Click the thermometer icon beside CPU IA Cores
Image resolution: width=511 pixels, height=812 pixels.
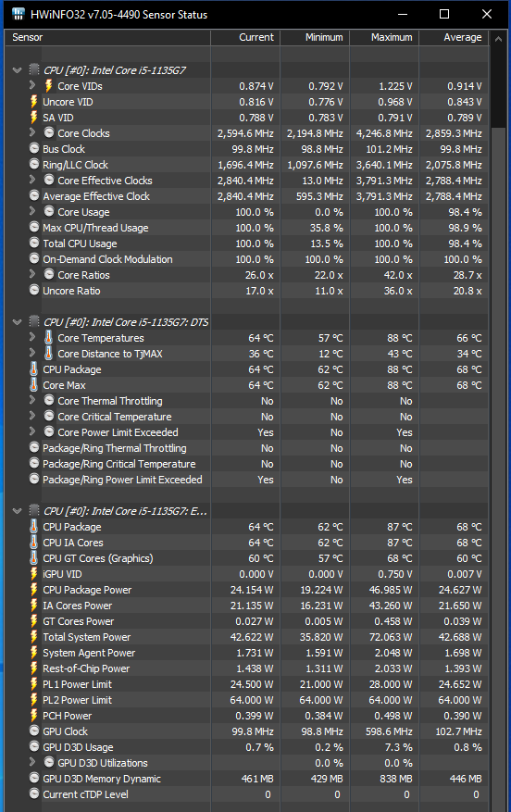pos(33,543)
